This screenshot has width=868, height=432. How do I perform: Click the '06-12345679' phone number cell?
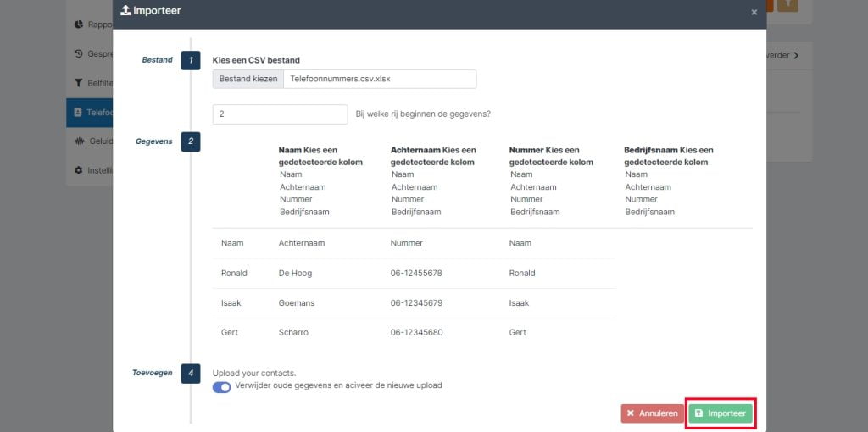(x=416, y=303)
